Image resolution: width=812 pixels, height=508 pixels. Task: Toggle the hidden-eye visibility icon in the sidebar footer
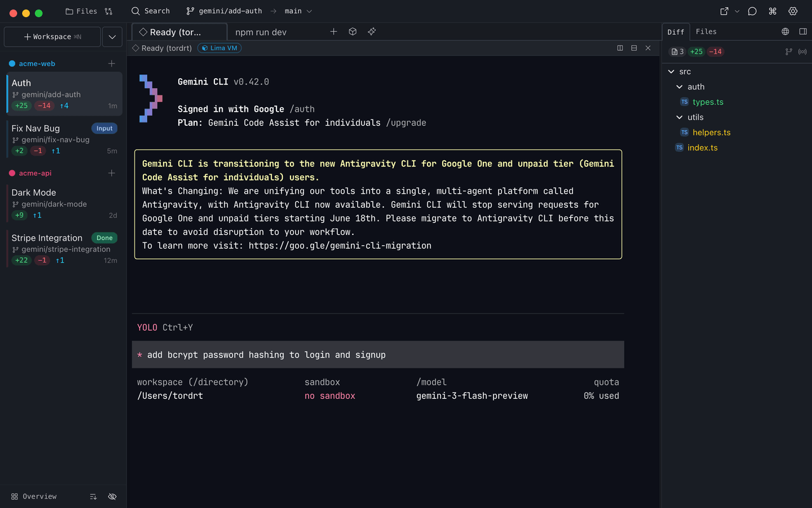[112, 497]
